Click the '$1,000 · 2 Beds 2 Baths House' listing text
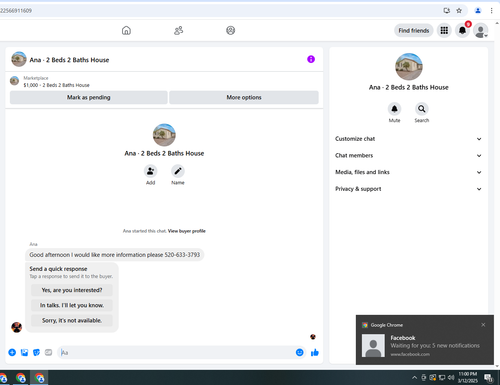500x385 pixels. click(x=56, y=85)
